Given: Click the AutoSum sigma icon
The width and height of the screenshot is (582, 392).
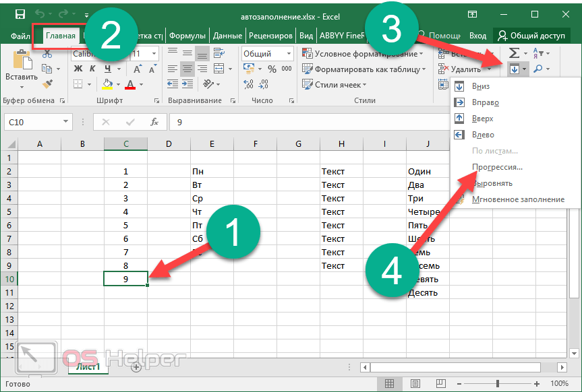Looking at the screenshot, I should pos(513,53).
